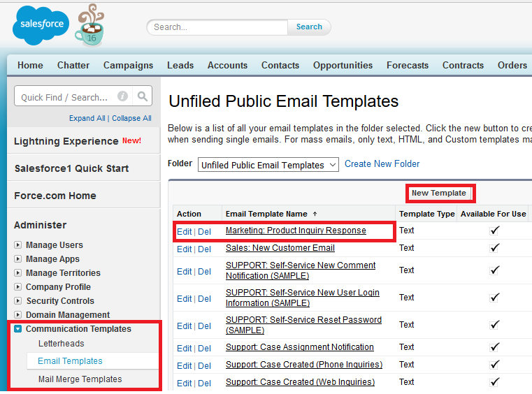Screen dimensions: 532x394
Task: Click the Quick Find magnifier icon
Action: 142,97
